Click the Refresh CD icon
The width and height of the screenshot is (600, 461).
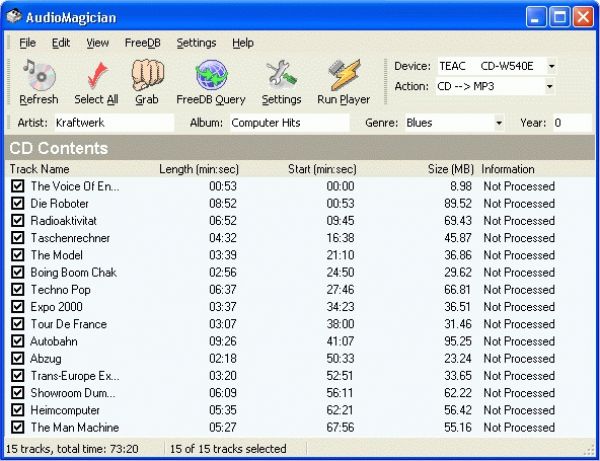[39, 76]
